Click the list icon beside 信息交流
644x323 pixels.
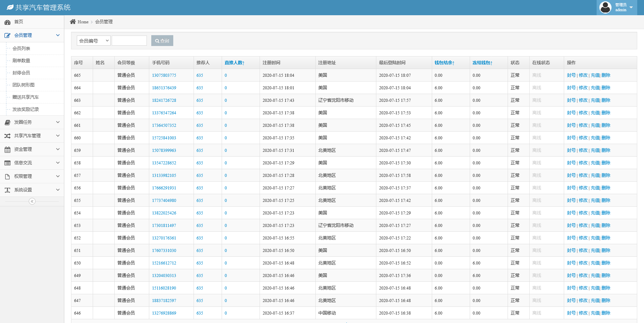click(7, 163)
